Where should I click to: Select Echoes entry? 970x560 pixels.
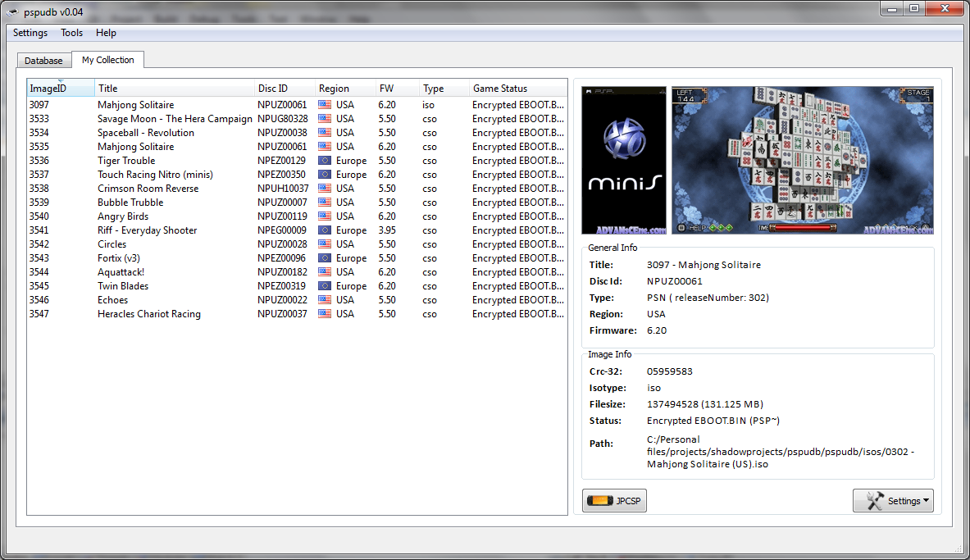coord(297,299)
